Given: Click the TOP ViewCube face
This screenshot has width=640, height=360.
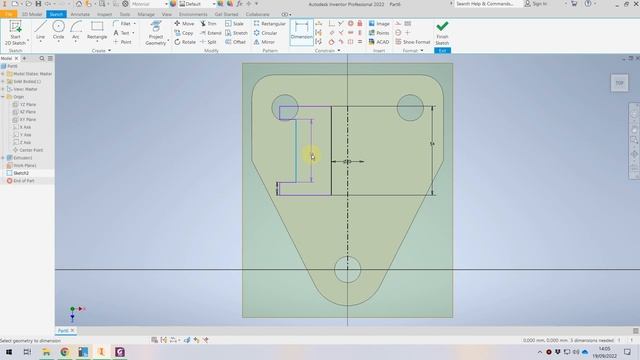Looking at the screenshot, I should point(619,83).
